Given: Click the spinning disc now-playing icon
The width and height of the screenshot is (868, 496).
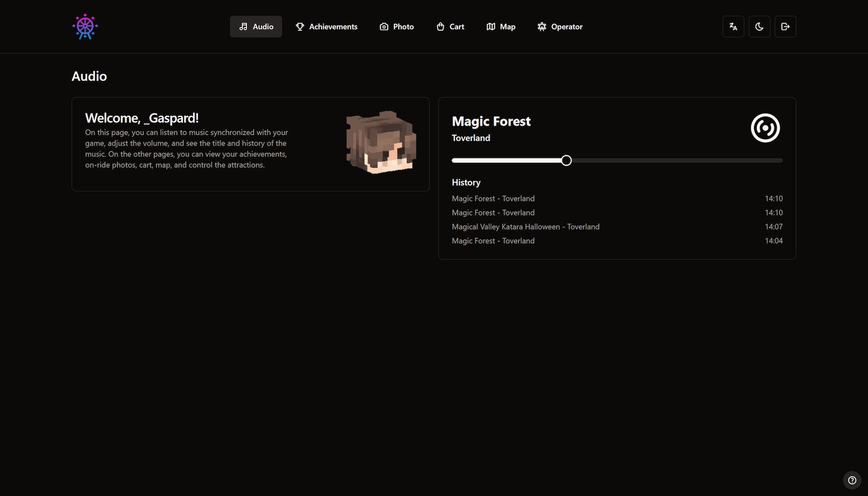Looking at the screenshot, I should coord(765,128).
